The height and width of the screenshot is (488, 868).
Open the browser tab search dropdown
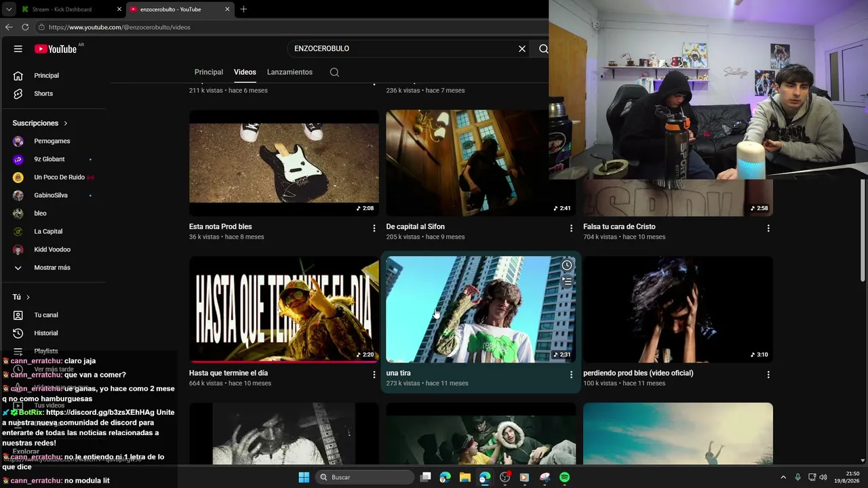[x=9, y=9]
